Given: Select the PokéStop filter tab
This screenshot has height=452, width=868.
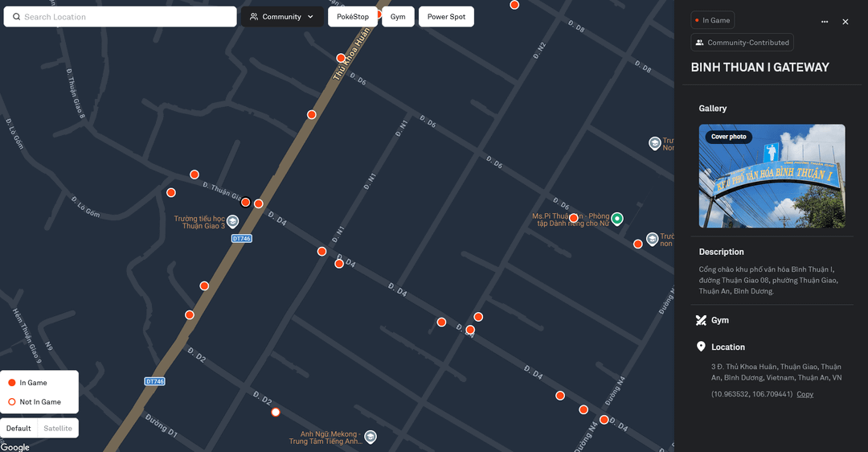Looking at the screenshot, I should 353,17.
